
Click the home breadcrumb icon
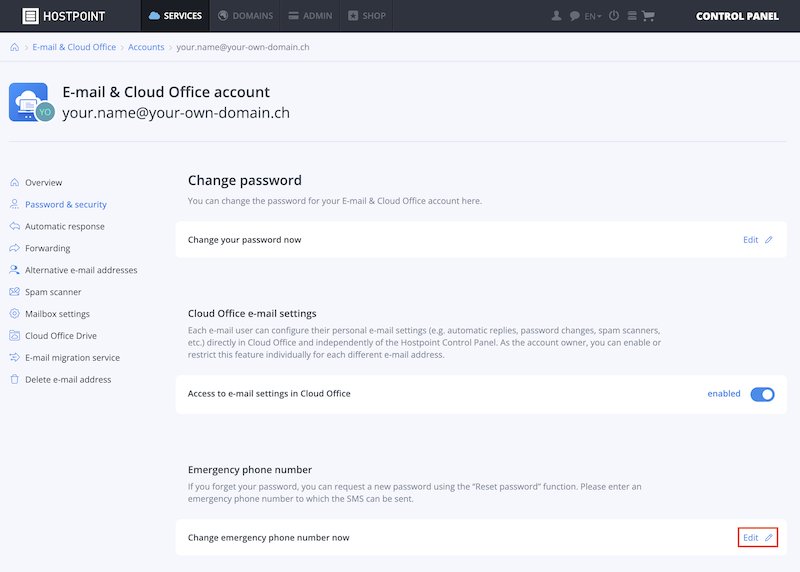15,47
